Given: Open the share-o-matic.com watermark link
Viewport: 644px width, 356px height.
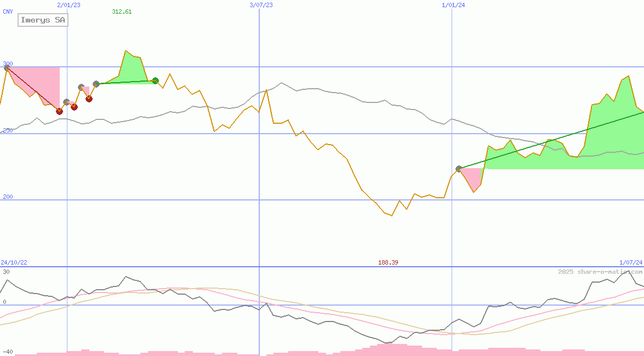Looking at the screenshot, I should (600, 272).
